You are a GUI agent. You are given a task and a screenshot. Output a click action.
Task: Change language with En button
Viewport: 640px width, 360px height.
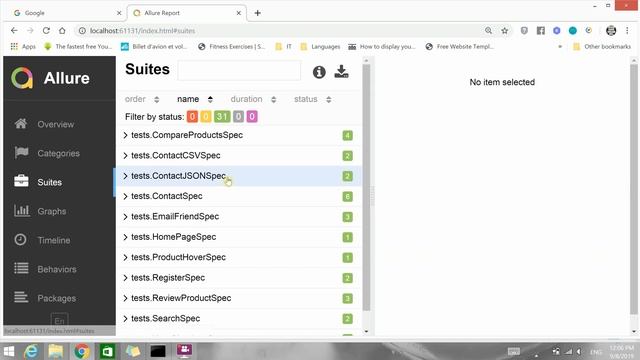click(x=59, y=320)
